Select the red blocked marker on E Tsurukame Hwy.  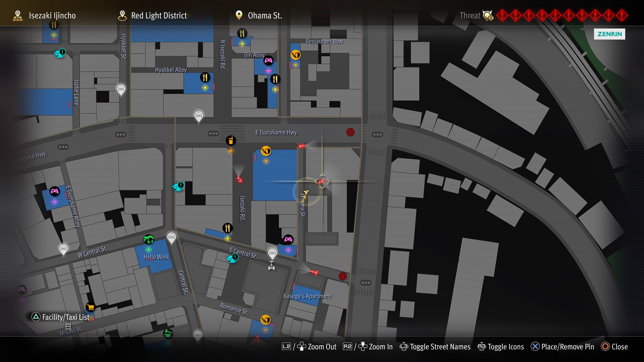click(x=350, y=132)
